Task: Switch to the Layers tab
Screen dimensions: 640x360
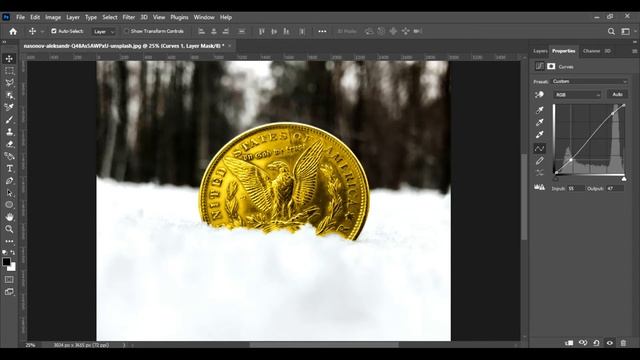Action: pos(540,51)
